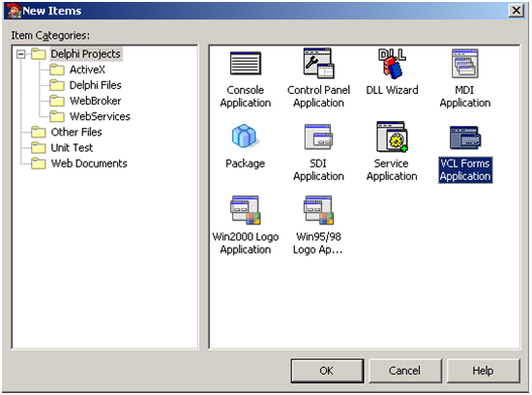Click the Delphi helmet title bar icon

pyautogui.click(x=14, y=11)
